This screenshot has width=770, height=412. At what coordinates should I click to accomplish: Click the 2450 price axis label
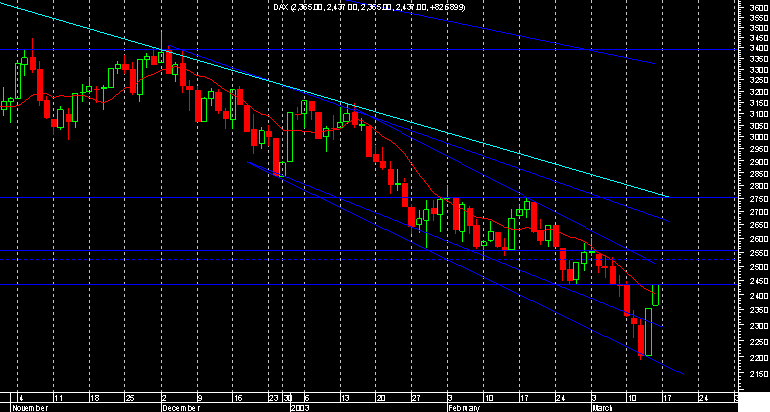pyautogui.click(x=759, y=281)
